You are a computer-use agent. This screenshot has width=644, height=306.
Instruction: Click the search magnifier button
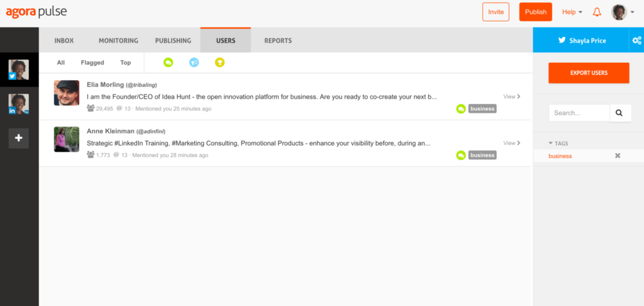tap(620, 113)
